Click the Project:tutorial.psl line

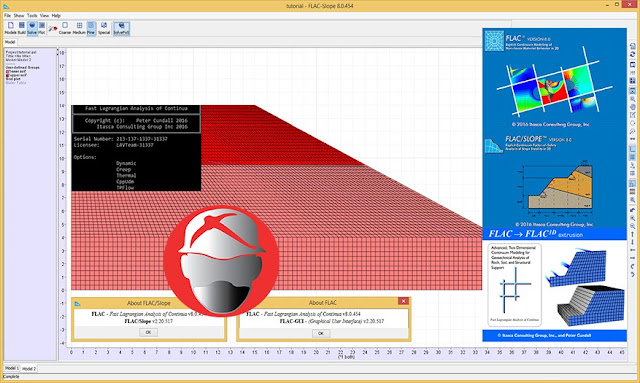[x=21, y=52]
